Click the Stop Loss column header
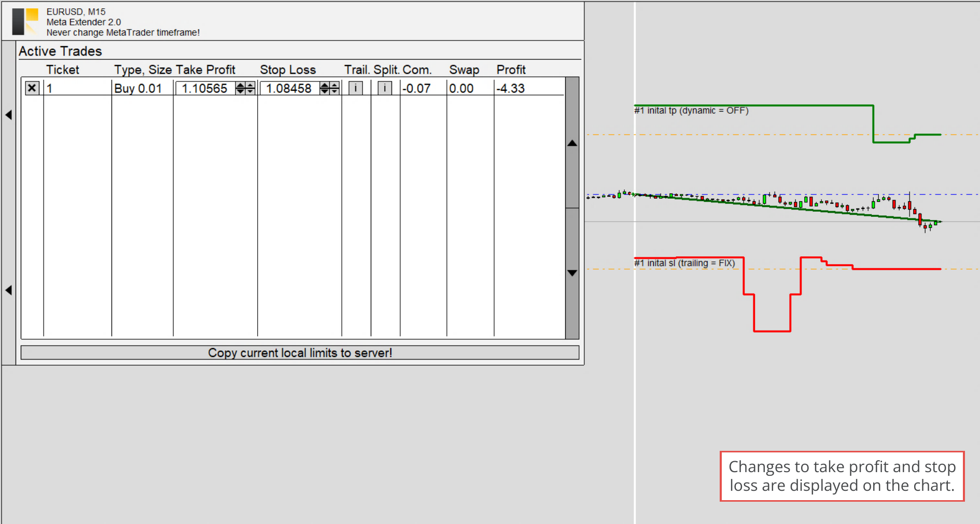Viewport: 980px width, 524px height. pyautogui.click(x=288, y=70)
